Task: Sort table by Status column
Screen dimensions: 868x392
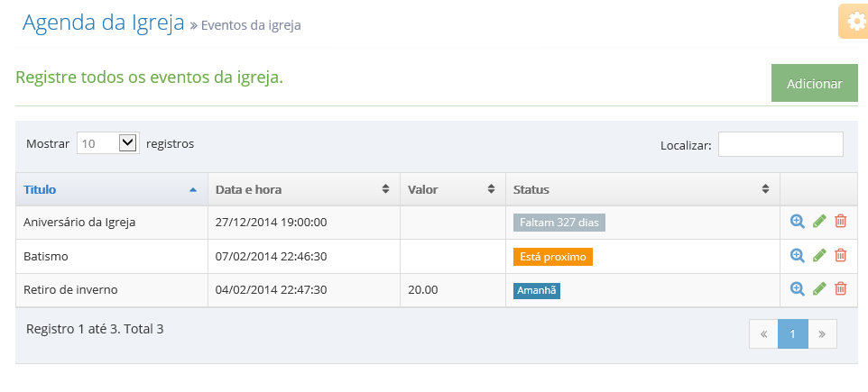Action: click(642, 189)
